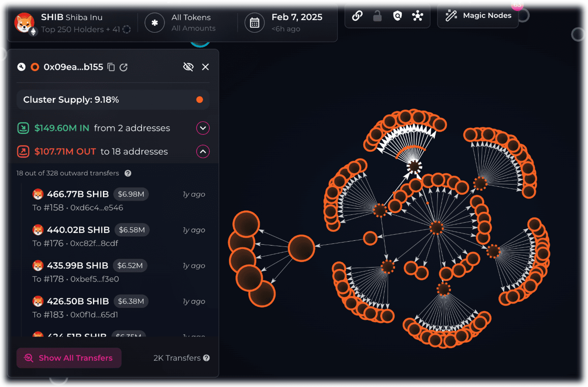Toggle the padlock lock icon

[x=377, y=16]
